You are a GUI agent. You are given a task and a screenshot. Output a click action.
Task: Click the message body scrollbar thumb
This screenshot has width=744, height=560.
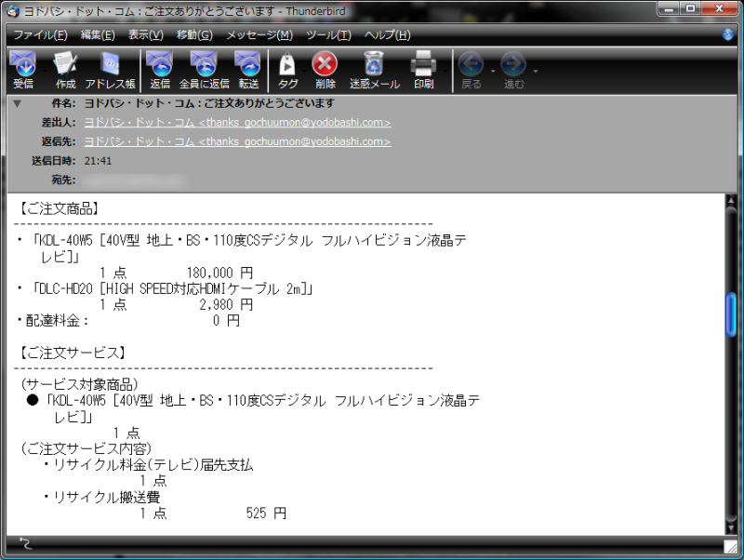click(731, 314)
